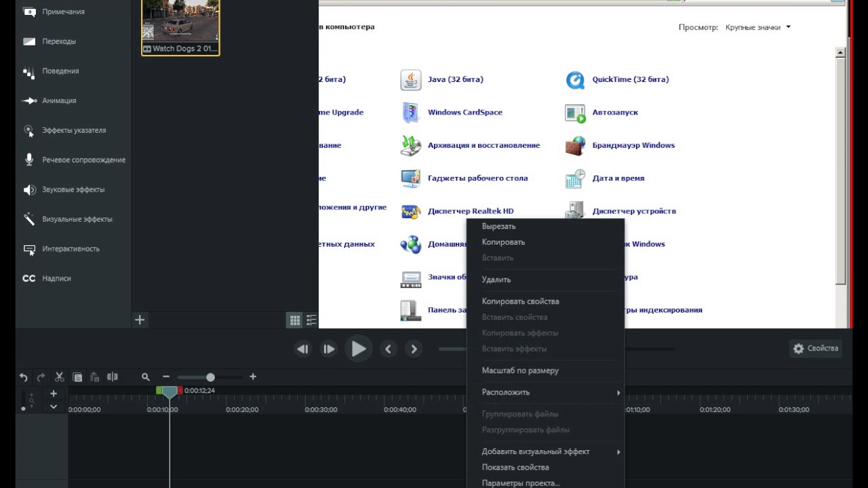Screen dimensions: 868x488
Task: Select the Watch Dogs 2 media thumbnail
Action: coord(180,26)
